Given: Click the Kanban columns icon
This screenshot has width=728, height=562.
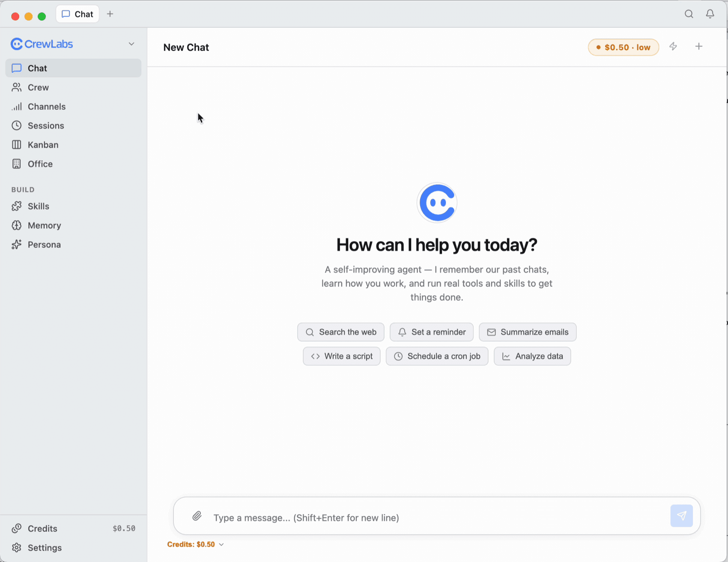Looking at the screenshot, I should 17,145.
